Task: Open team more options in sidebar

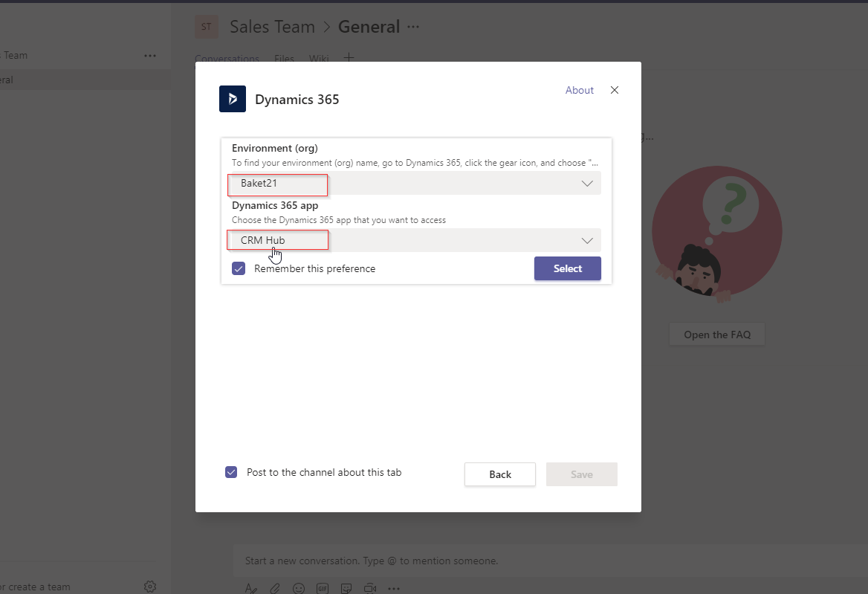Action: click(x=150, y=56)
